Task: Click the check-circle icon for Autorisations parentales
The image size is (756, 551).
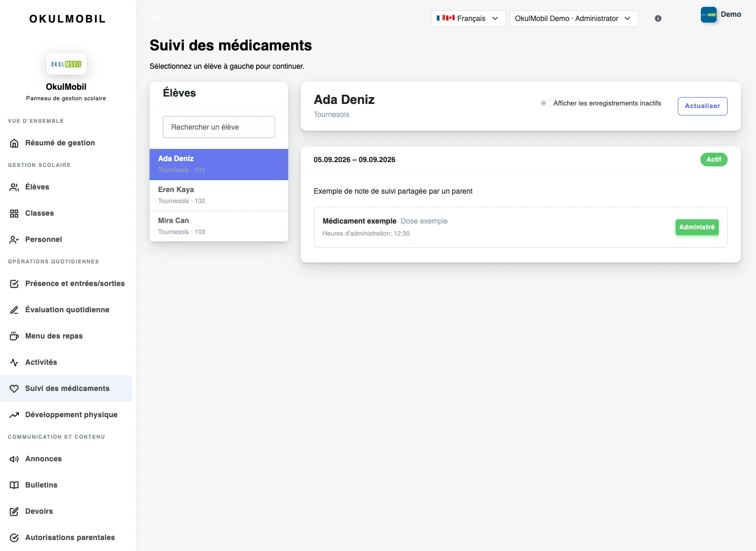Action: [14, 538]
